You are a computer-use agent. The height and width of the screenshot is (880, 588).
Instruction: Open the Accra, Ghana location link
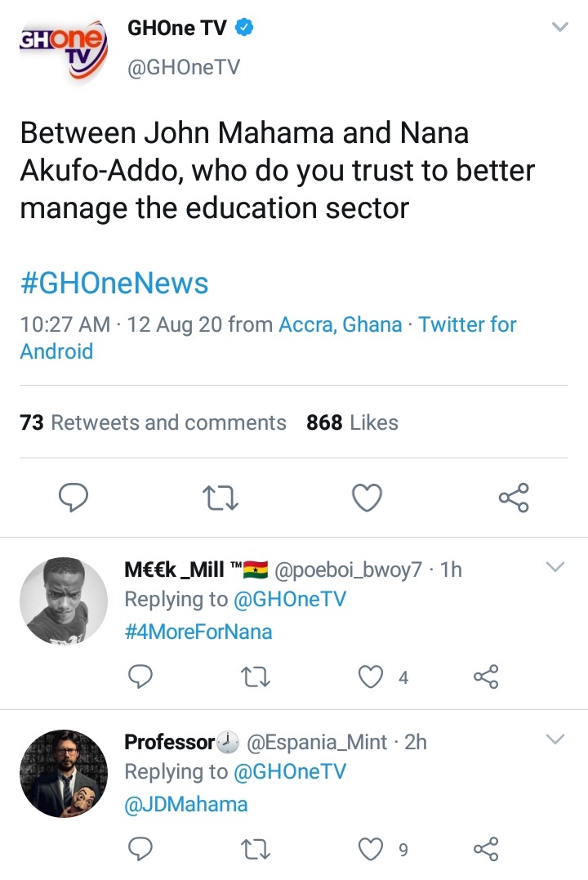tap(341, 324)
